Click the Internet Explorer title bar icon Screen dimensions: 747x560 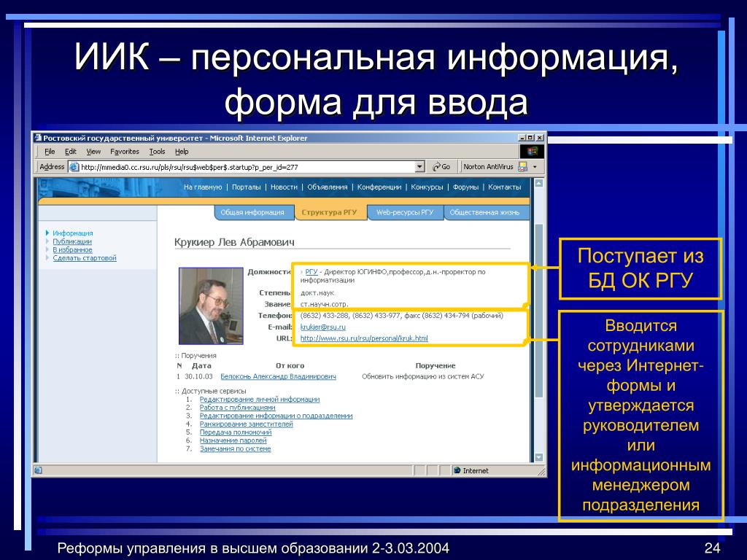coord(38,138)
